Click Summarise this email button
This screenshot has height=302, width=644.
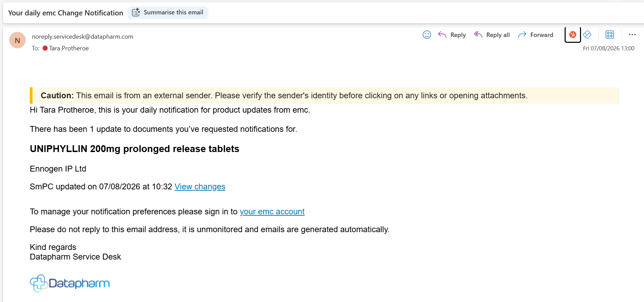pyautogui.click(x=168, y=13)
